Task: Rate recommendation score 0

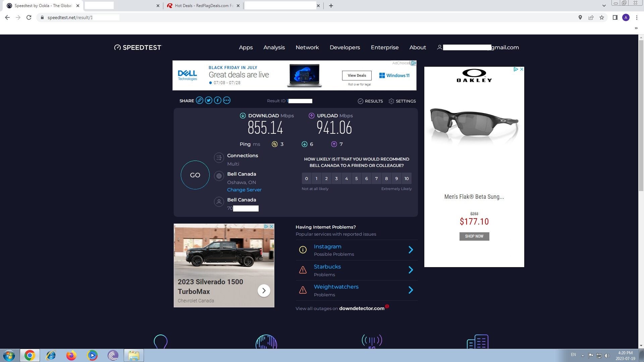Action: (307, 179)
